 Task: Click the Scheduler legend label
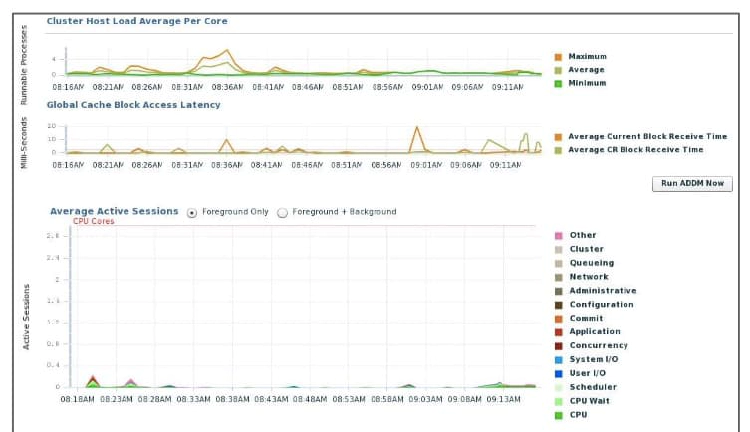593,387
